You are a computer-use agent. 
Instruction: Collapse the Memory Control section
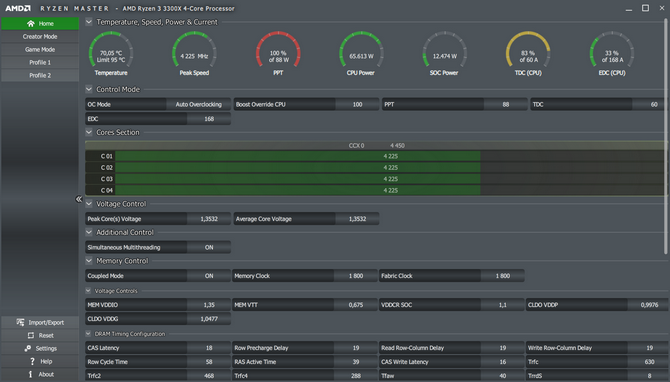(89, 261)
